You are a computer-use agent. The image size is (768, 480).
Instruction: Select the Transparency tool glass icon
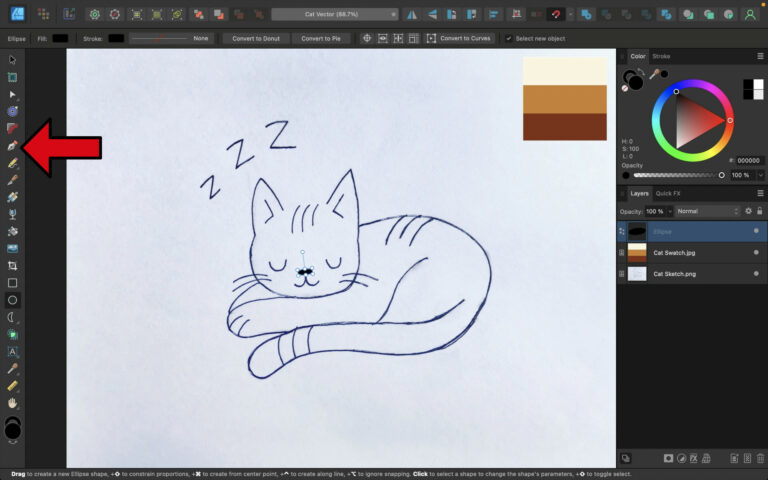coord(12,214)
